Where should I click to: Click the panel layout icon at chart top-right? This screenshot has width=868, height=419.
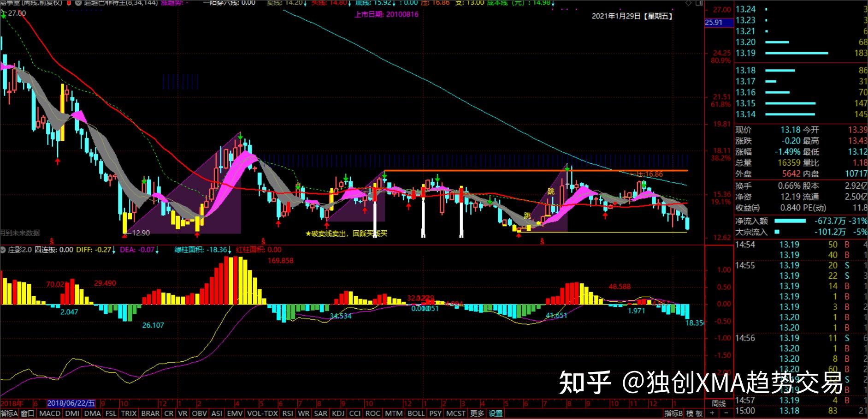click(x=699, y=3)
